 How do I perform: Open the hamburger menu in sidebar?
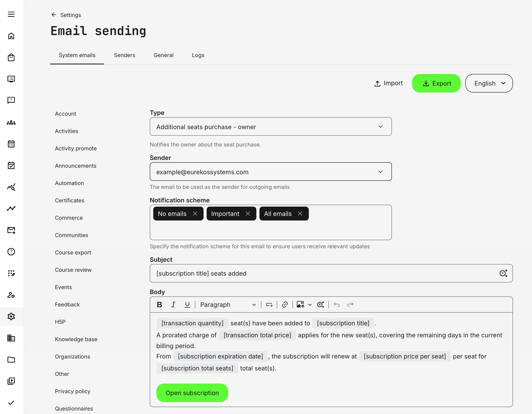(11, 14)
